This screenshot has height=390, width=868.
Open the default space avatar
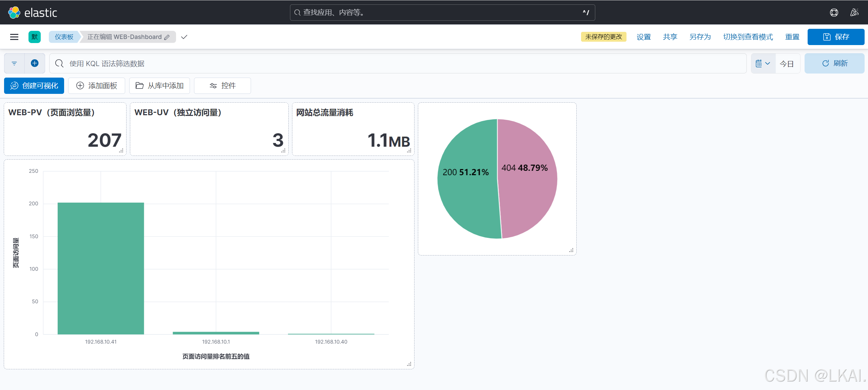pos(35,37)
